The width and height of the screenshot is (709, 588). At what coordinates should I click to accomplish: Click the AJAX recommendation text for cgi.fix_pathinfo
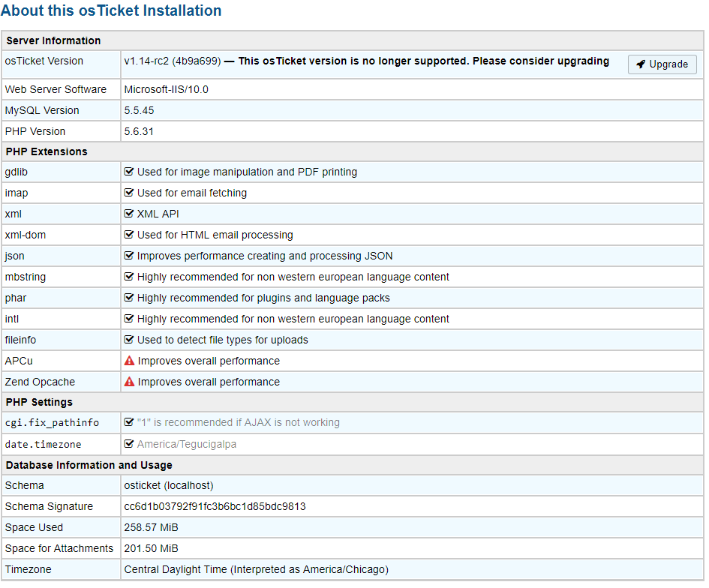(x=239, y=422)
